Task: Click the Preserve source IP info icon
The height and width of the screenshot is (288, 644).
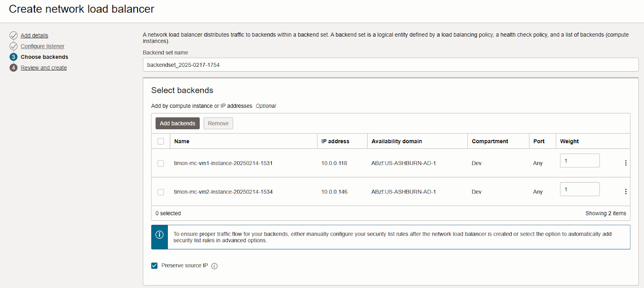Action: pyautogui.click(x=215, y=266)
